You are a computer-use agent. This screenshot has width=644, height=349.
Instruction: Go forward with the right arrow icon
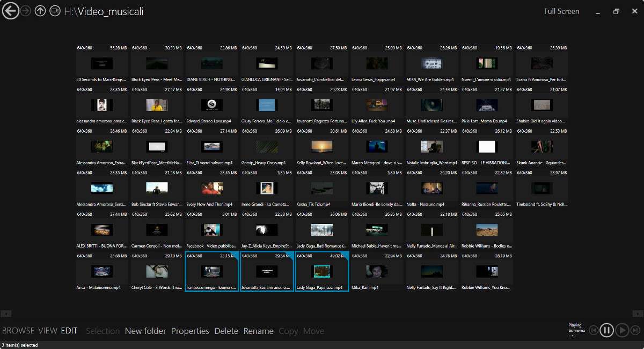tap(25, 11)
